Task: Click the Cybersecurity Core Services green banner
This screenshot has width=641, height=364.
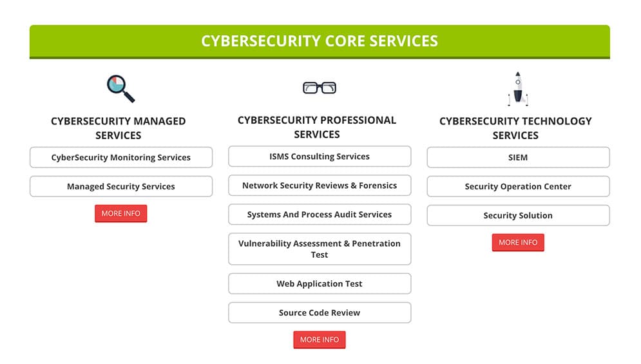Action: tap(320, 42)
